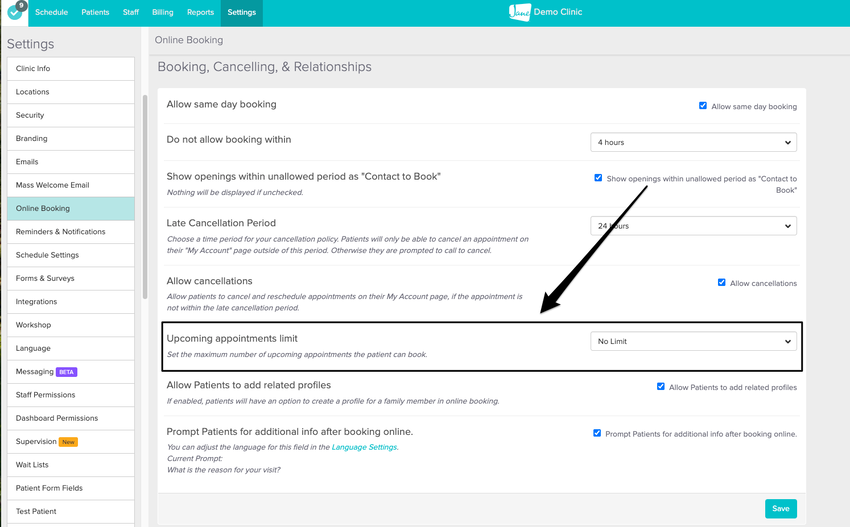Screen dimensions: 850x527
Task: Open Wait Lists settings
Action: tap(71, 465)
